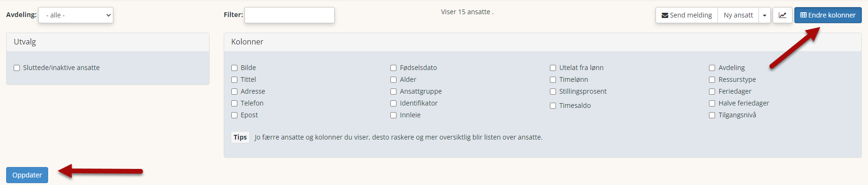
Task: Tick the Fødselsdato column checkbox
Action: point(393,68)
